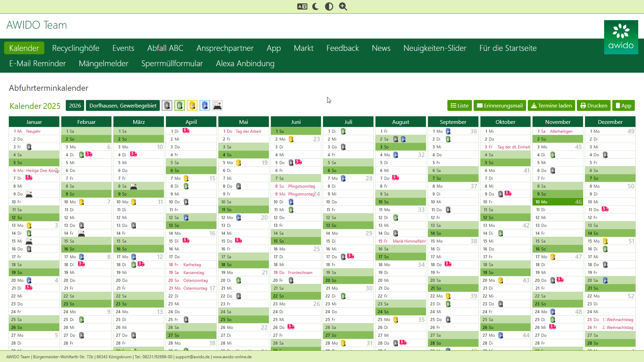Toggle the blue P paper bin filter
Viewport: 644px width, 362px height.
pos(204,105)
